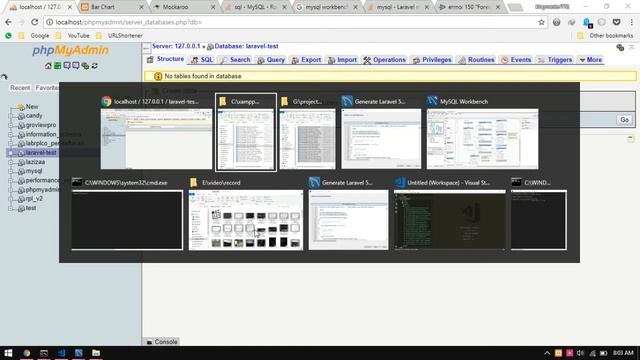Screen dimensions: 640x360
Task: Switch to Bar Chart browser tab
Action: 111,7
